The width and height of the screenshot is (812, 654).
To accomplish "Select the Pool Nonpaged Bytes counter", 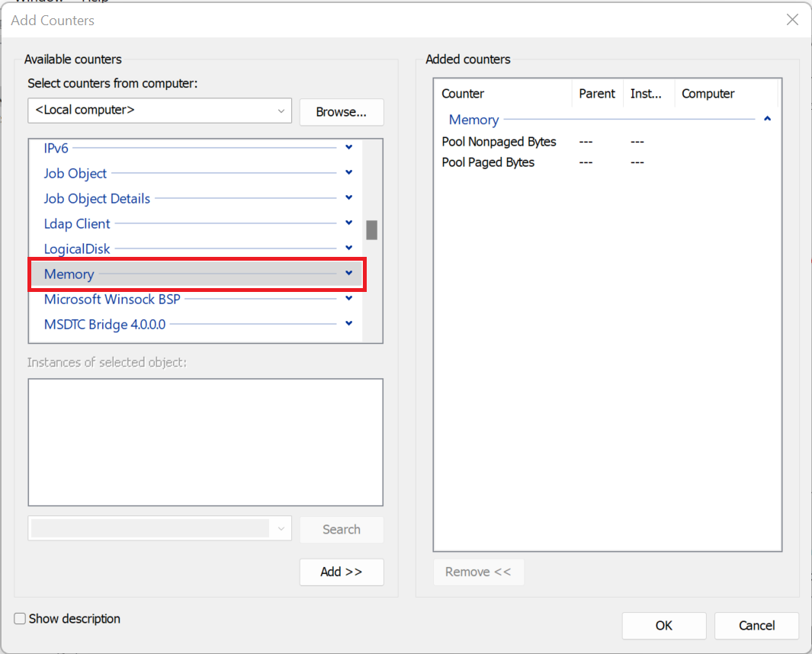I will click(x=499, y=142).
